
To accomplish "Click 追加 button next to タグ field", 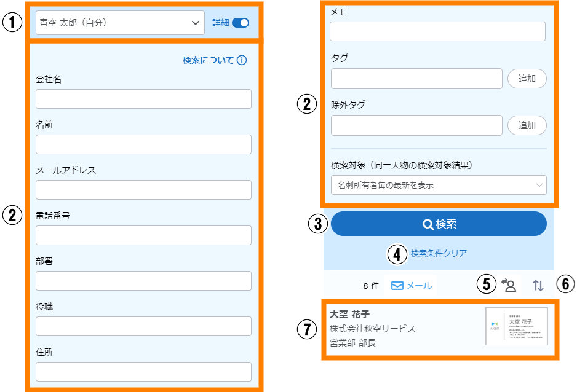I will coord(527,79).
